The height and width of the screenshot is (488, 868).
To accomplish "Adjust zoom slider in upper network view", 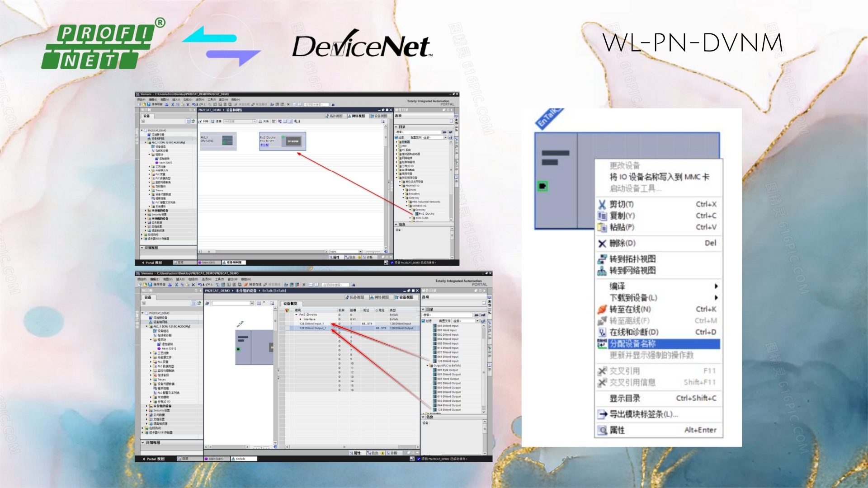I will [374, 252].
